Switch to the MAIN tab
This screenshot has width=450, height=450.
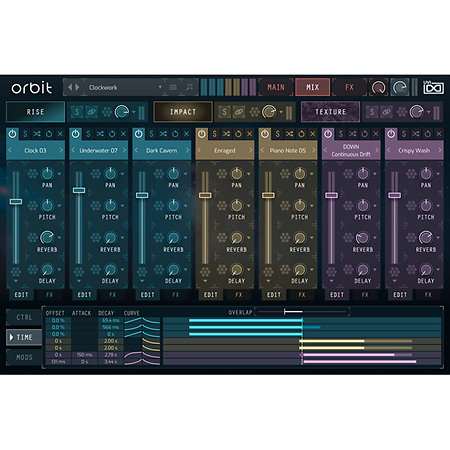point(276,87)
